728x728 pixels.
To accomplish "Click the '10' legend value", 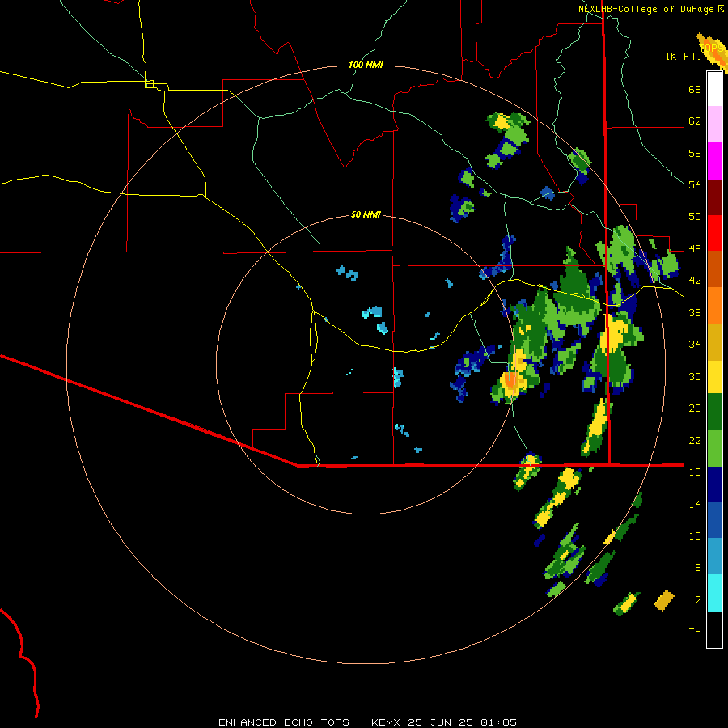I will click(x=695, y=535).
